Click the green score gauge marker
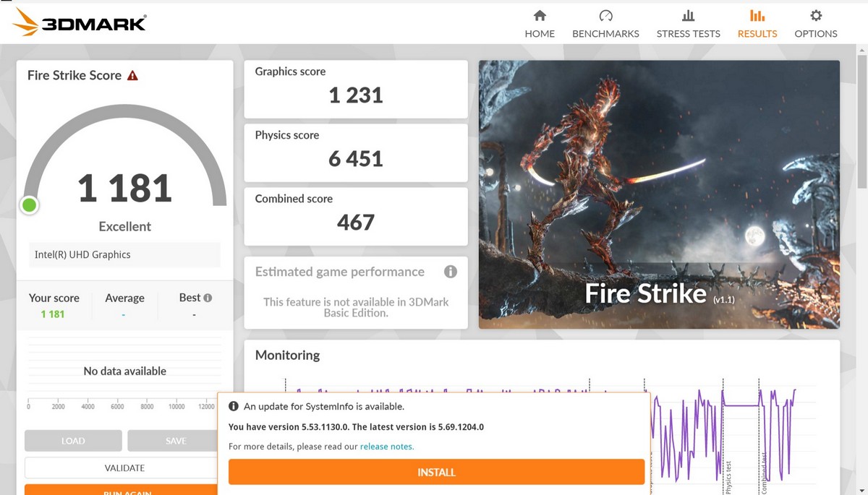 click(30, 206)
